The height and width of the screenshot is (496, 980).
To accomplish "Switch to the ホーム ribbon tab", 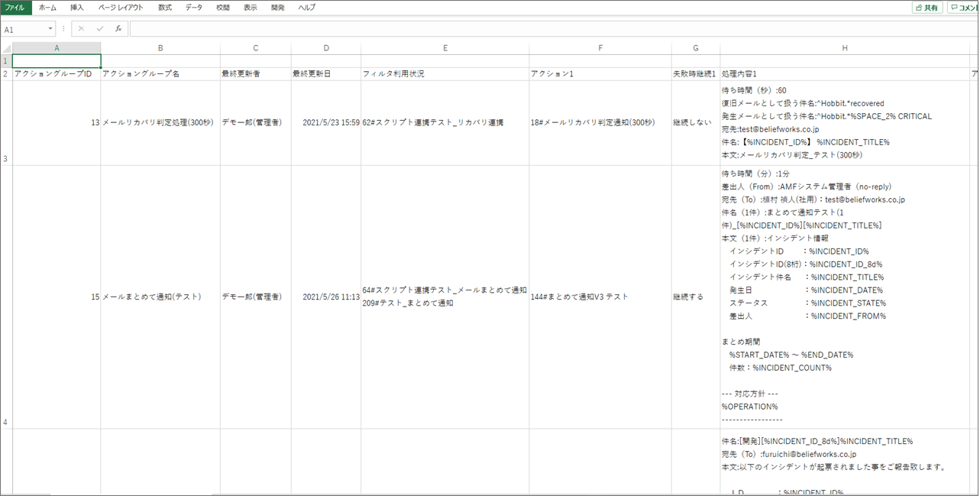I will [47, 7].
